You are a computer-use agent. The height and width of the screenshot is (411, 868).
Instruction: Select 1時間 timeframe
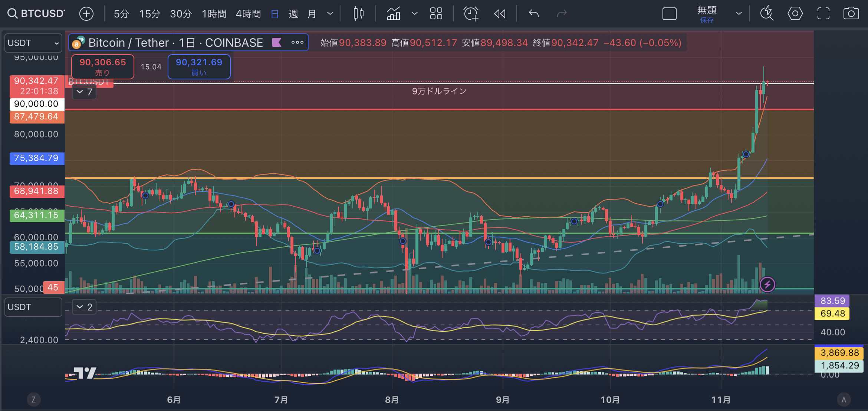coord(214,14)
